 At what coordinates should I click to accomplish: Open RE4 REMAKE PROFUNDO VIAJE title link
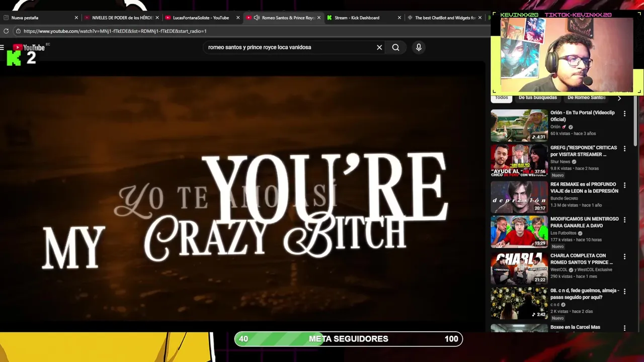pos(584,188)
